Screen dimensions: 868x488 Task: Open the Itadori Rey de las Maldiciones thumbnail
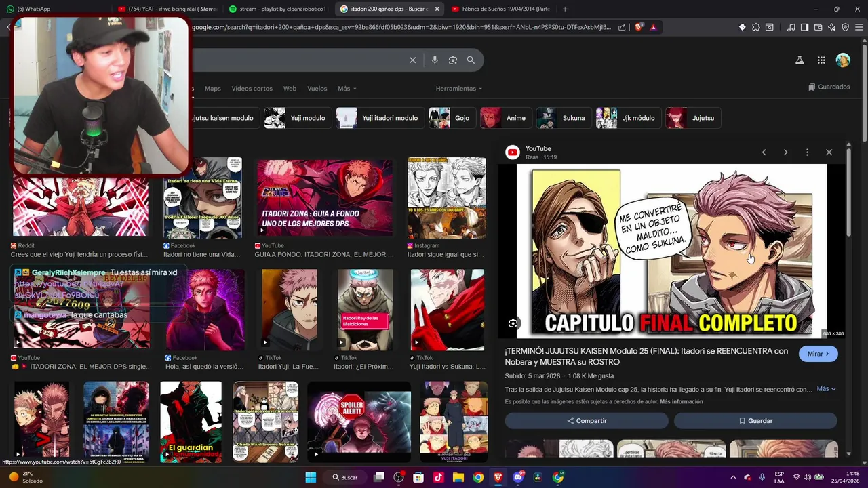[x=365, y=309]
